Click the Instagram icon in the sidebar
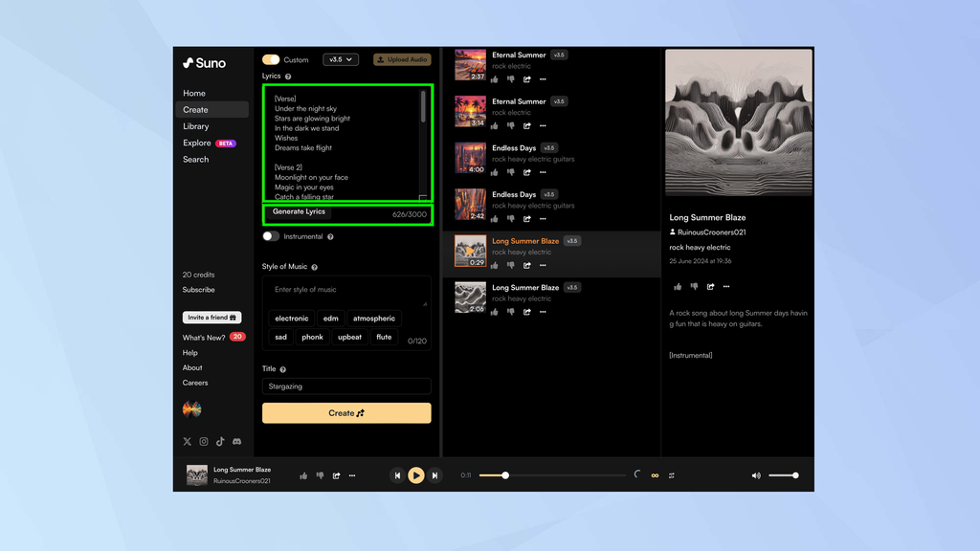The image size is (980, 551). pos(202,441)
